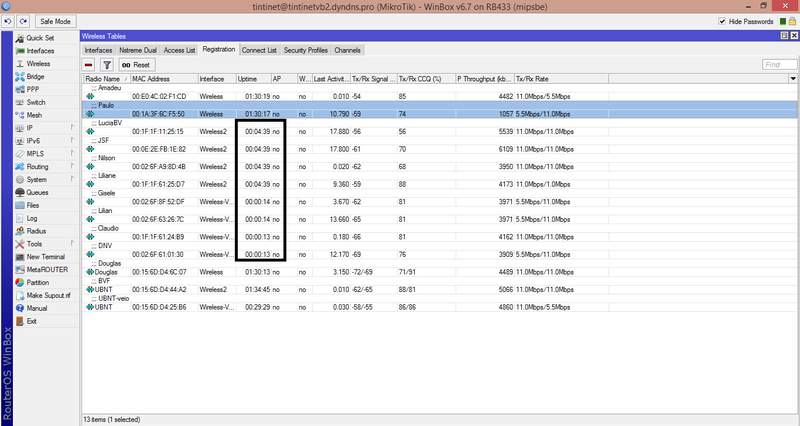800x426 pixels.
Task: Open the Switch sidebar icon
Action: (20, 102)
